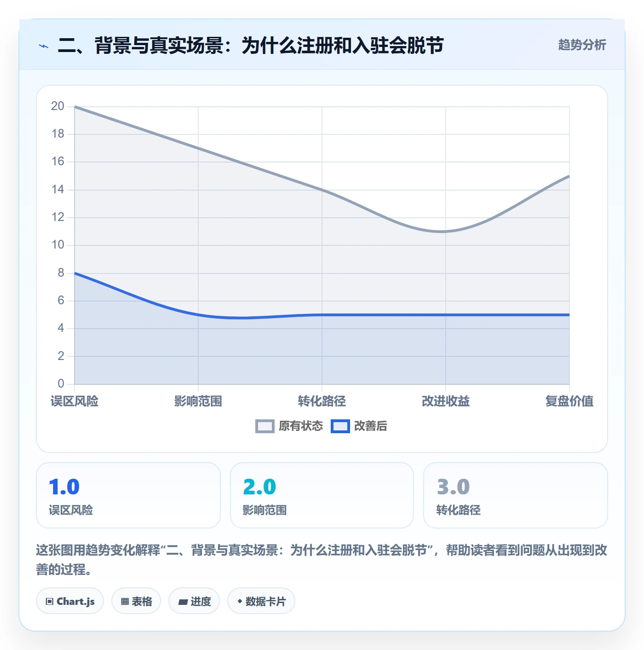Select the 进度 tag chip

[x=194, y=601]
